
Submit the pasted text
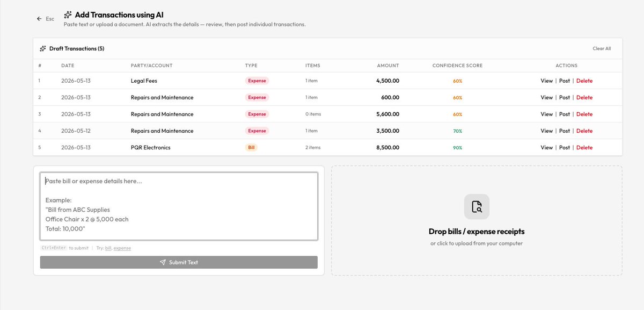(179, 262)
